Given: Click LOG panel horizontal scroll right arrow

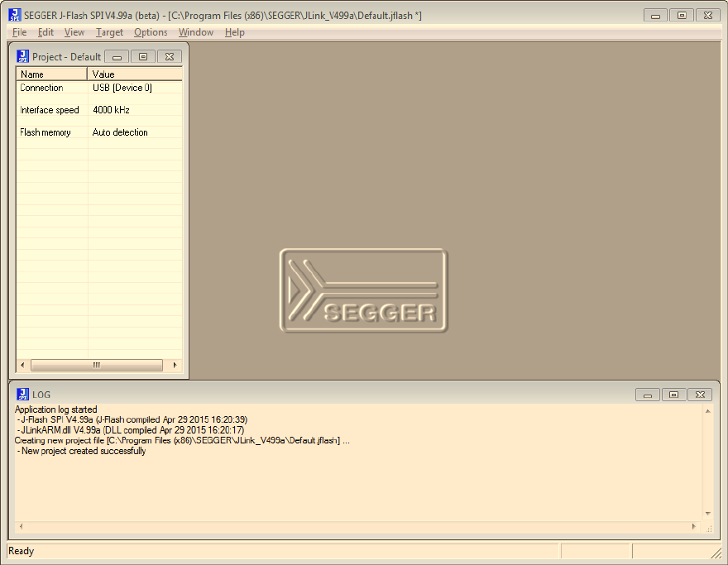Looking at the screenshot, I should coord(693,526).
